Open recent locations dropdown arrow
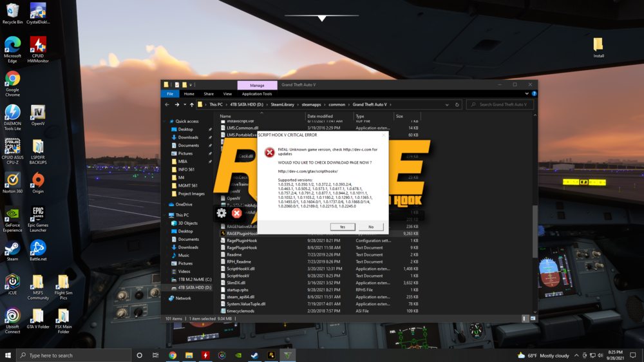 pos(185,105)
